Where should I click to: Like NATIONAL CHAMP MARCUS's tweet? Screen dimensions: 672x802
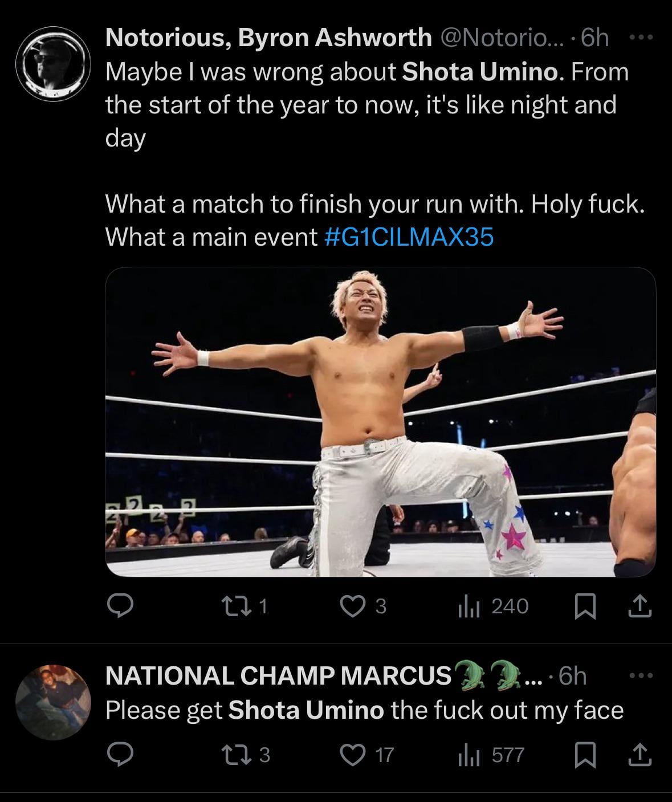pyautogui.click(x=353, y=755)
